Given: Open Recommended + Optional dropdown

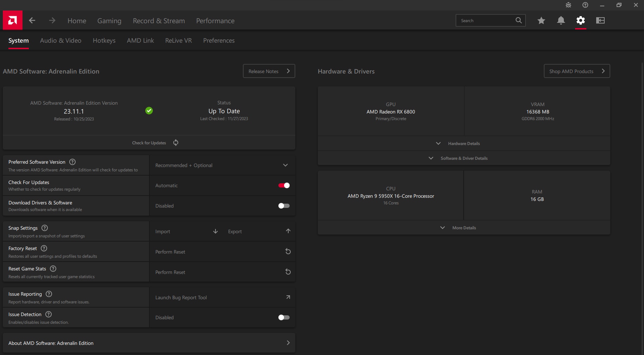Looking at the screenshot, I should 222,165.
